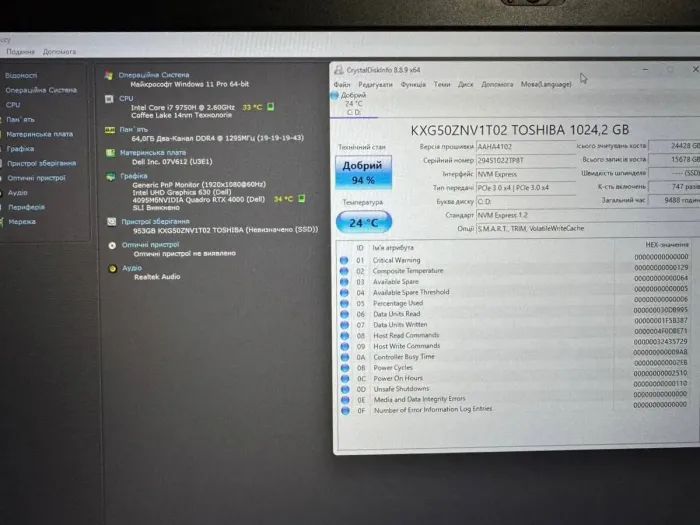
Task: Open the Мова(Language) menu
Action: tap(546, 85)
